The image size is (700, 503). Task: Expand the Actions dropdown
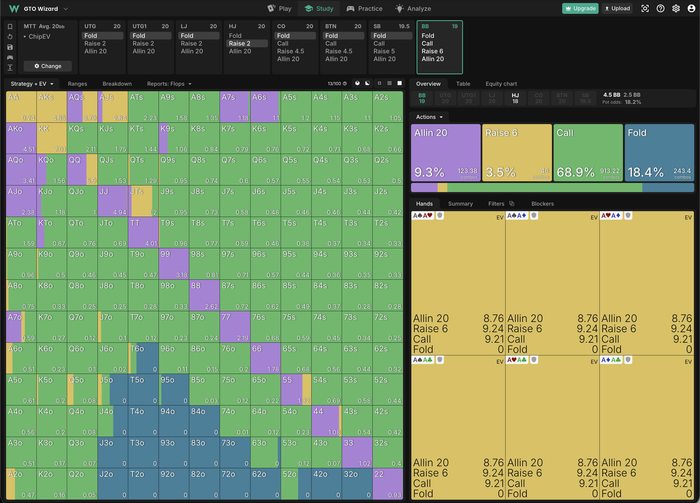429,117
